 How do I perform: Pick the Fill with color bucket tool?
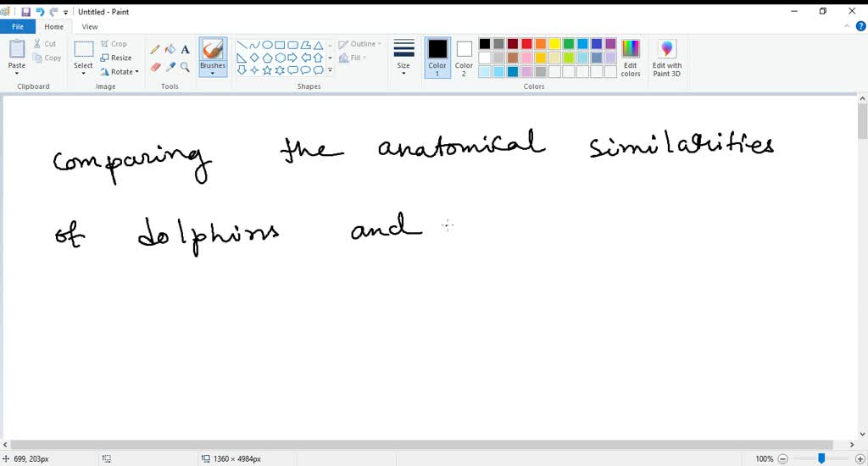click(170, 50)
